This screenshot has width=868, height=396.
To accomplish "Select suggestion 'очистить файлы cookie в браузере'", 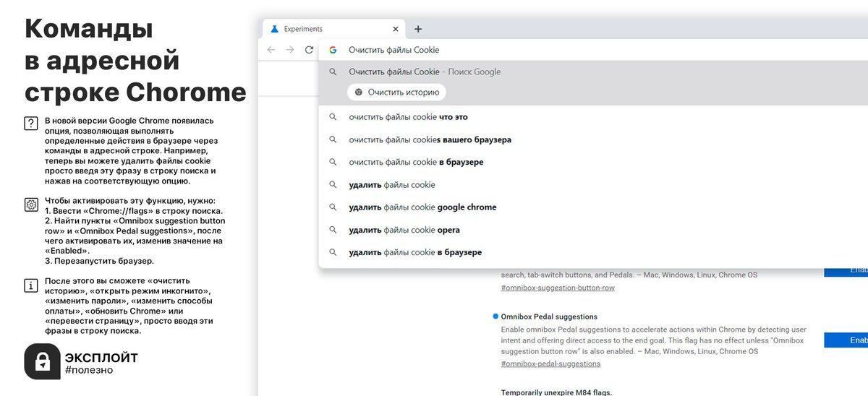I will coord(593,162).
